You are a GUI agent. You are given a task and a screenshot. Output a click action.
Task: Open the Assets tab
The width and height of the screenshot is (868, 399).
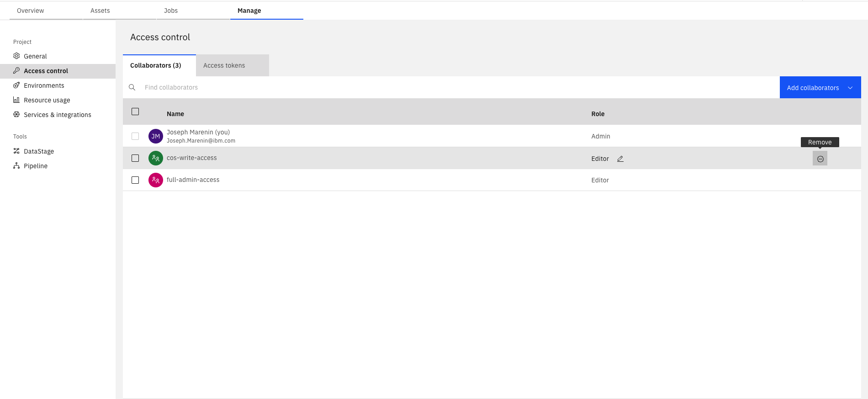(x=100, y=11)
